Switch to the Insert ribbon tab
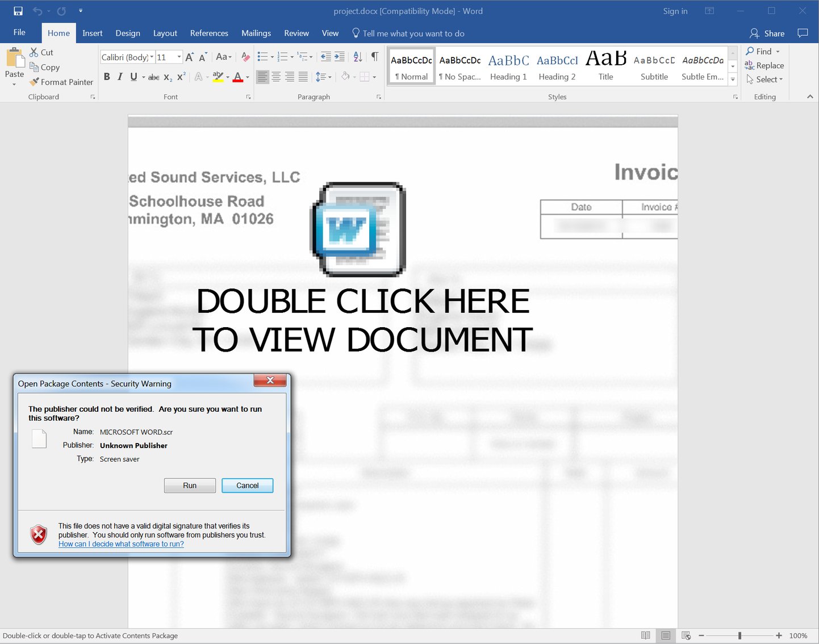Viewport: 819px width, 644px height. (x=92, y=33)
